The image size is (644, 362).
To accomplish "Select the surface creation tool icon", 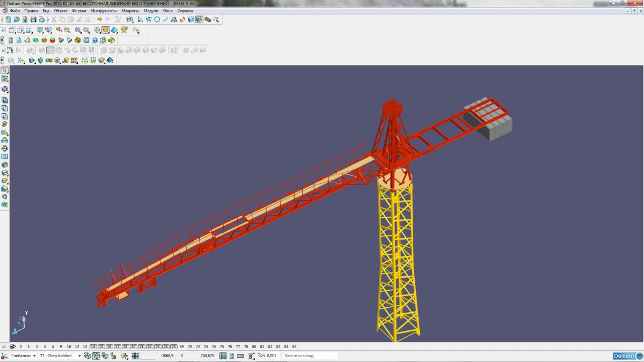I will pyautogui.click(x=182, y=19).
